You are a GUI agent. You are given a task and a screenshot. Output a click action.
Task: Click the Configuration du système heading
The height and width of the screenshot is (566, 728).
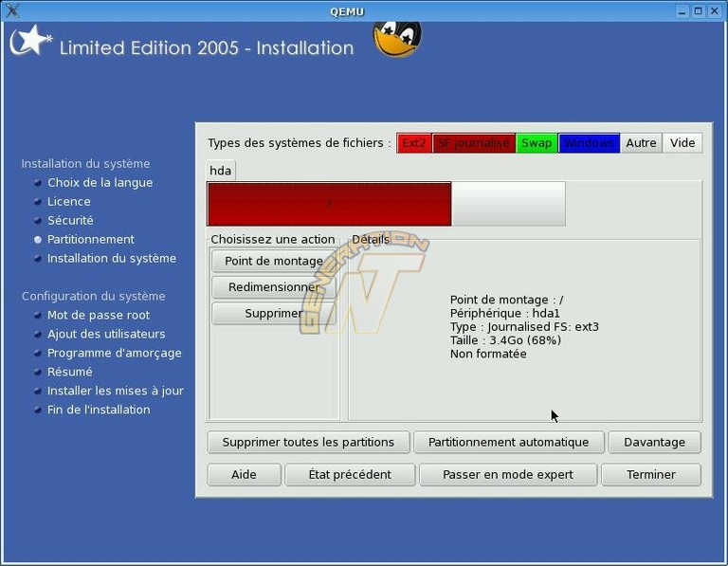coord(93,296)
